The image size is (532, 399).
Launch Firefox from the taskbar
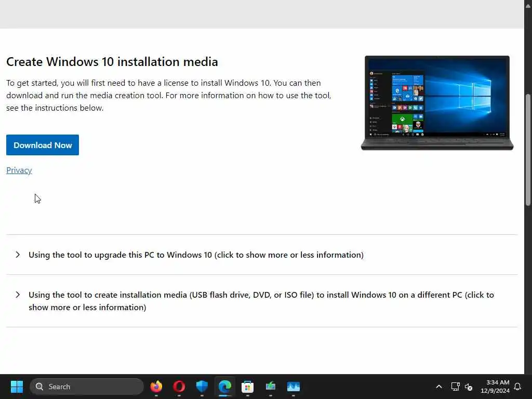click(156, 387)
